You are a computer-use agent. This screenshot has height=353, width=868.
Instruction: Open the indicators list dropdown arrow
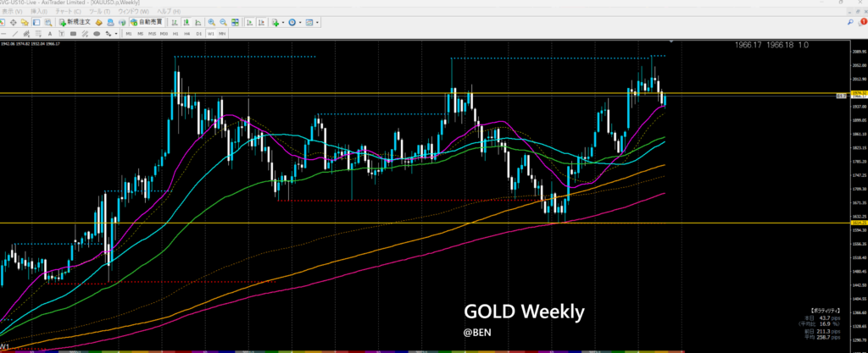click(x=284, y=22)
